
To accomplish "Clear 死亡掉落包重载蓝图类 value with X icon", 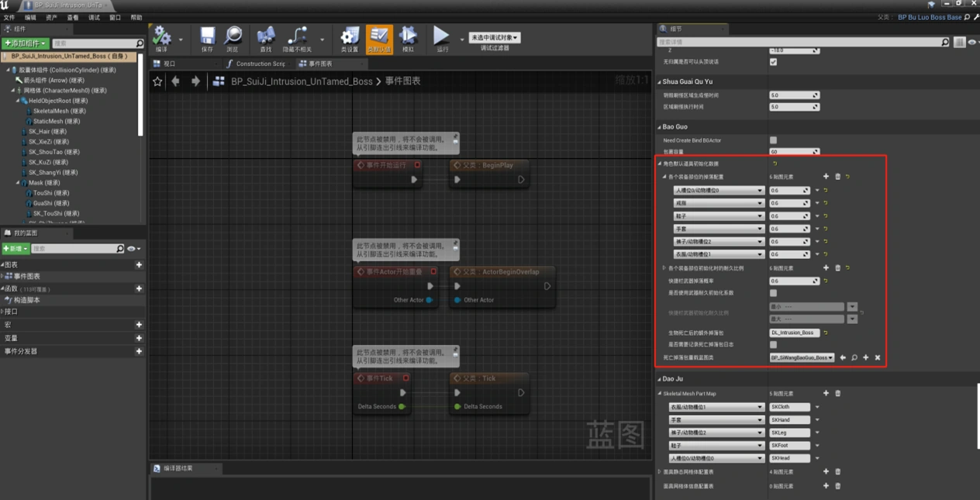I will [x=878, y=357].
